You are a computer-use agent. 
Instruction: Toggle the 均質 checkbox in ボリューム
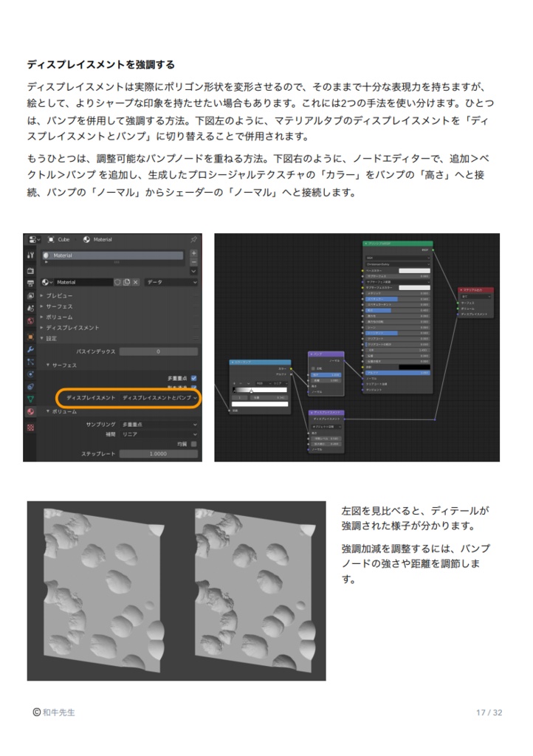pos(193,444)
